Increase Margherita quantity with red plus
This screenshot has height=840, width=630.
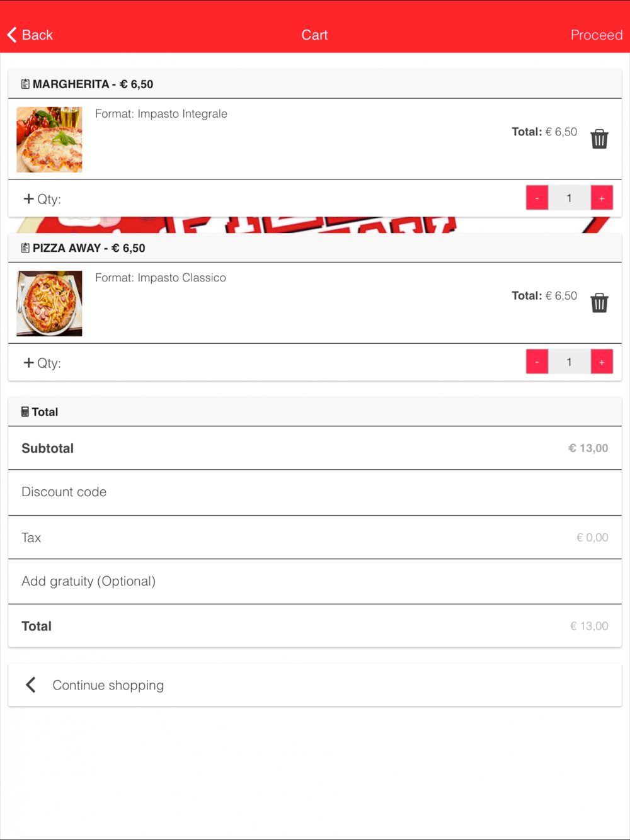pyautogui.click(x=602, y=198)
